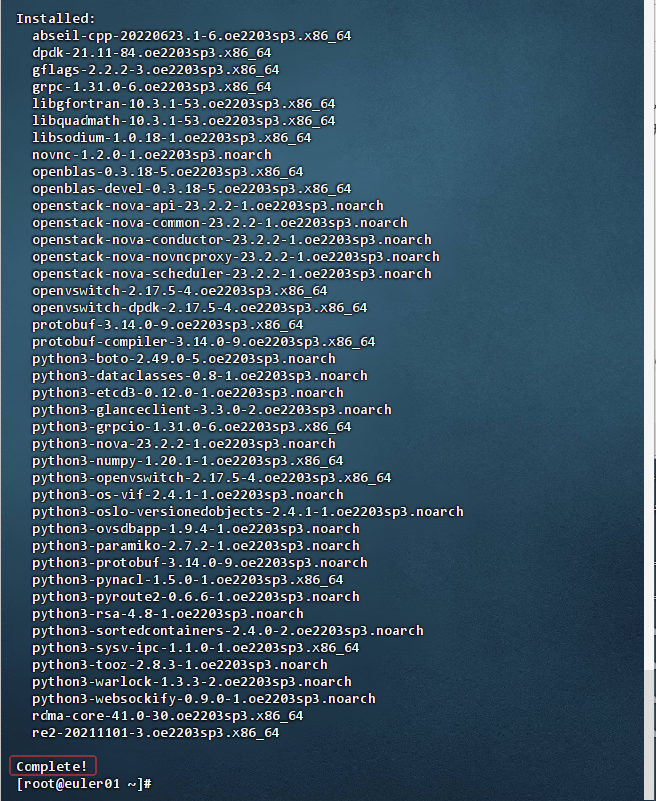Select the python3-websockify-0.9.0-1 line

[x=204, y=698]
